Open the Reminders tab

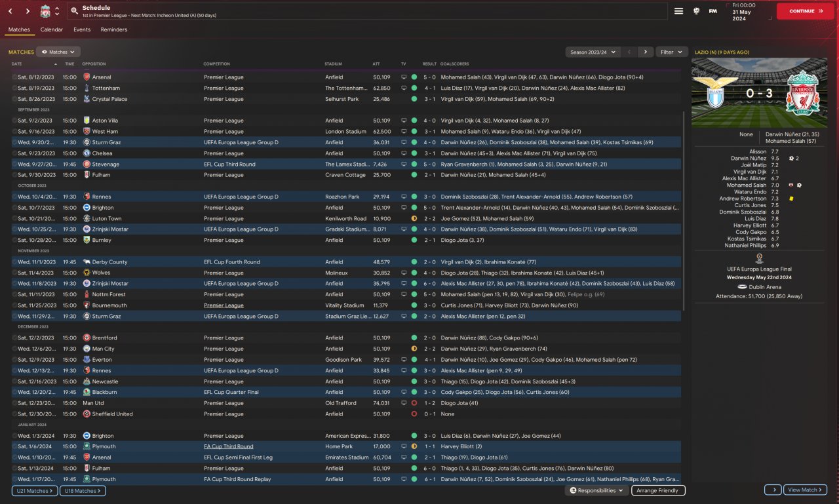point(114,29)
